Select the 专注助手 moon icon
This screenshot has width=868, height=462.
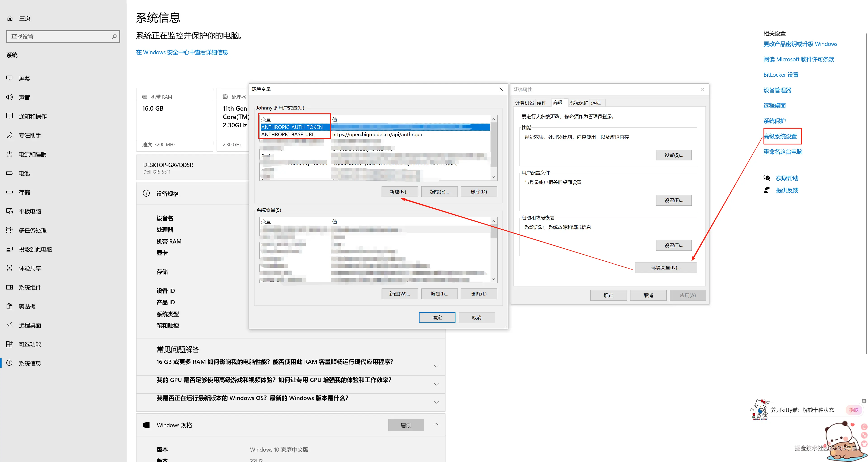[9, 135]
